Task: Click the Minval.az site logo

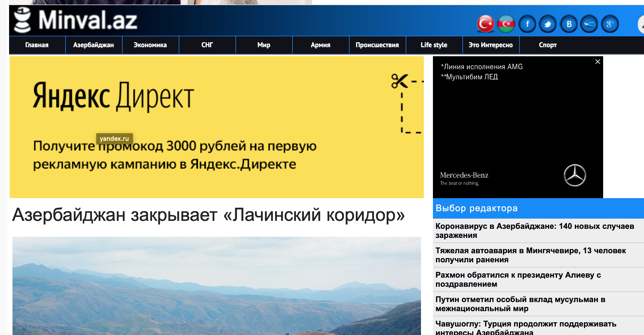Action: point(76,20)
